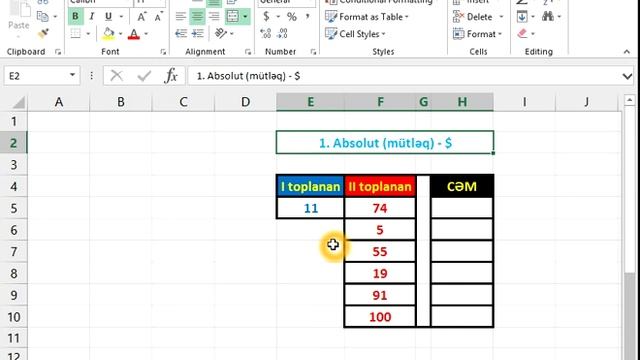Image resolution: width=640 pixels, height=360 pixels.
Task: Apply the red Font Color
Action: (133, 33)
